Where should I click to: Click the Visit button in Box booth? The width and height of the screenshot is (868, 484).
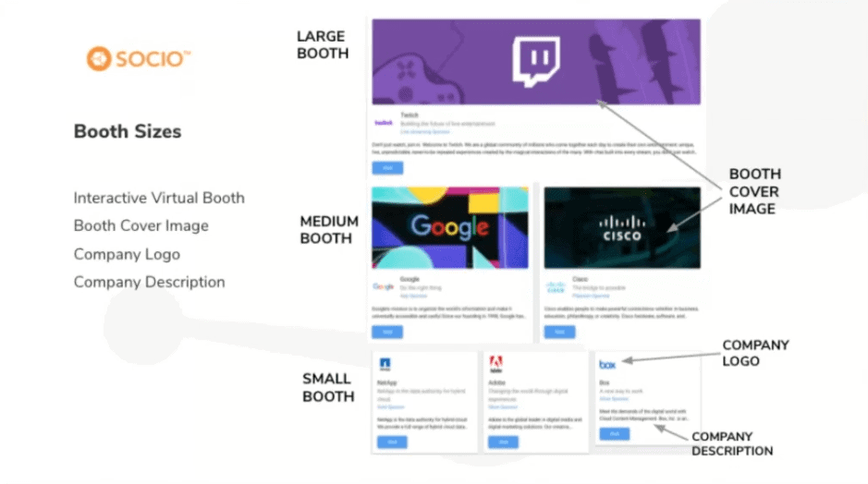(x=615, y=434)
